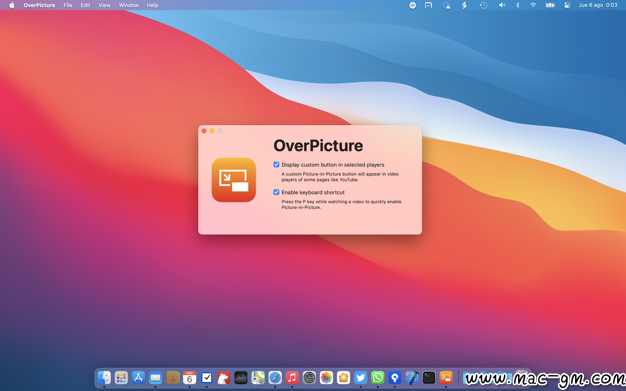Open Photos from the dock
Screen dimensions: 626x391
pyautogui.click(x=327, y=377)
